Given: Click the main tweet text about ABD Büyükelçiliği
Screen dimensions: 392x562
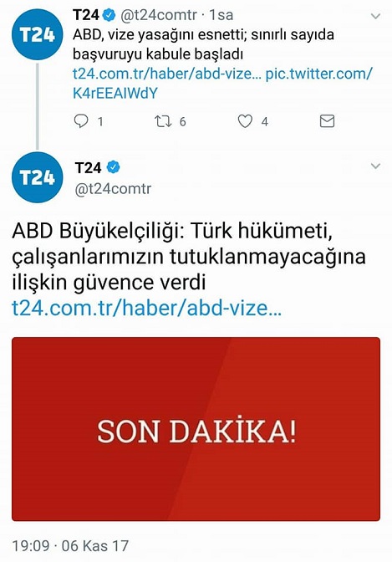Looking at the screenshot, I should [189, 256].
